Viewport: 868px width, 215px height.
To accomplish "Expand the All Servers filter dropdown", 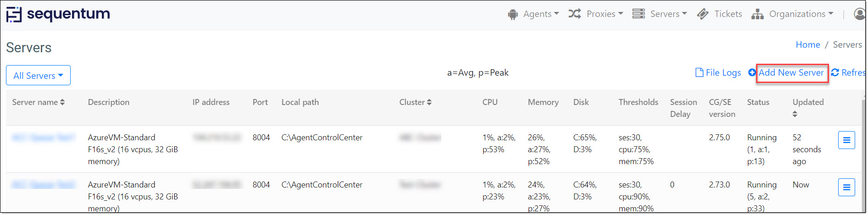I will click(x=38, y=75).
